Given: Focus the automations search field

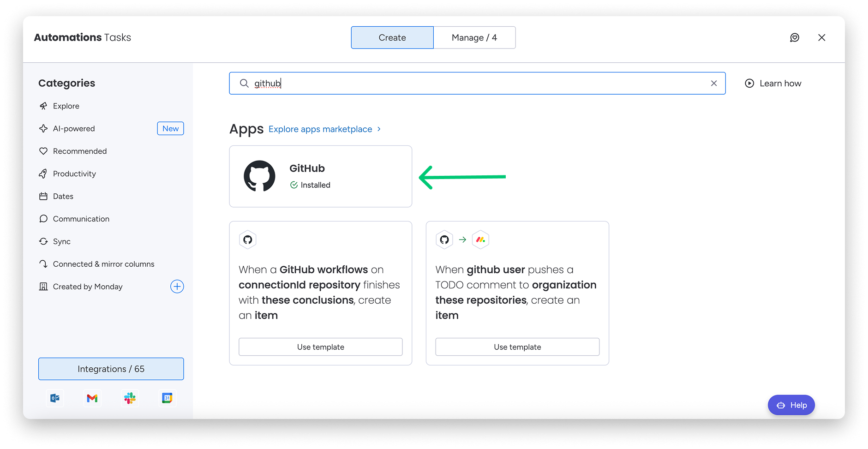Looking at the screenshot, I should pos(477,83).
